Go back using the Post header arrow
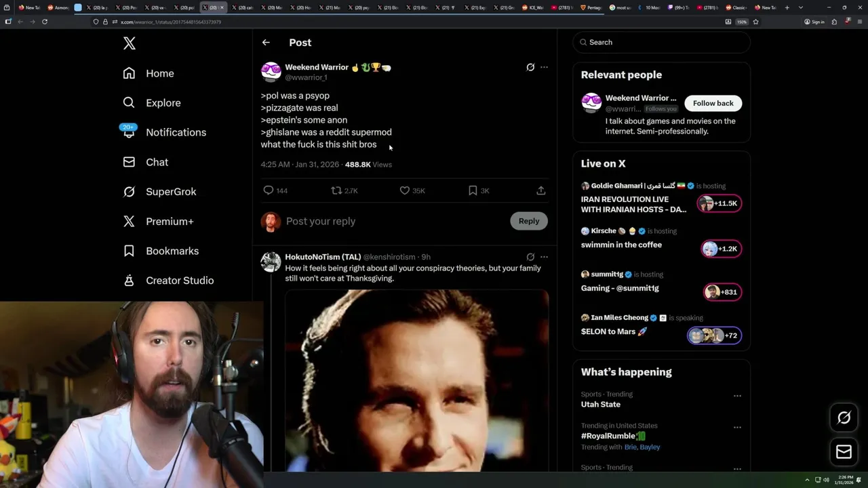The height and width of the screenshot is (488, 868). tap(266, 42)
